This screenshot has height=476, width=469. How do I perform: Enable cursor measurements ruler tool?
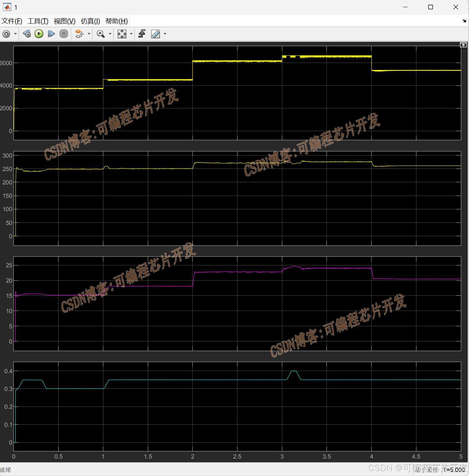pyautogui.click(x=156, y=34)
